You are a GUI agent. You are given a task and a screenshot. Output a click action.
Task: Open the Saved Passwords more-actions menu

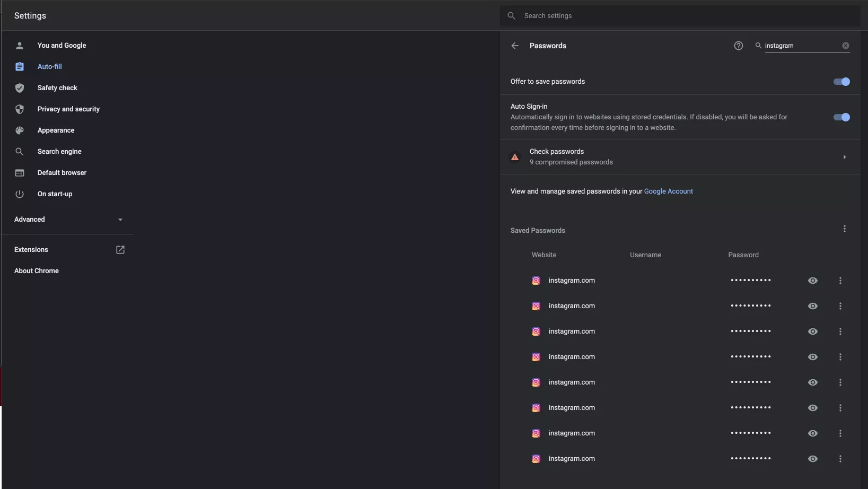[x=845, y=229]
